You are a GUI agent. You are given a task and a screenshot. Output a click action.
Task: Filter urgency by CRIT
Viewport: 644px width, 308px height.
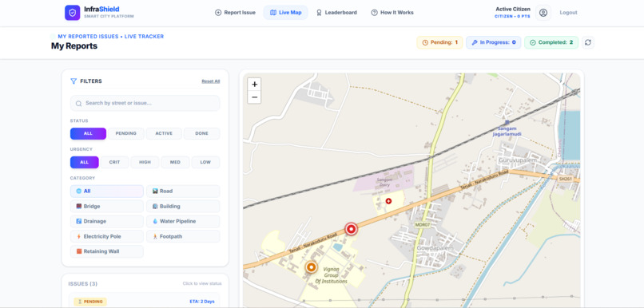114,163
